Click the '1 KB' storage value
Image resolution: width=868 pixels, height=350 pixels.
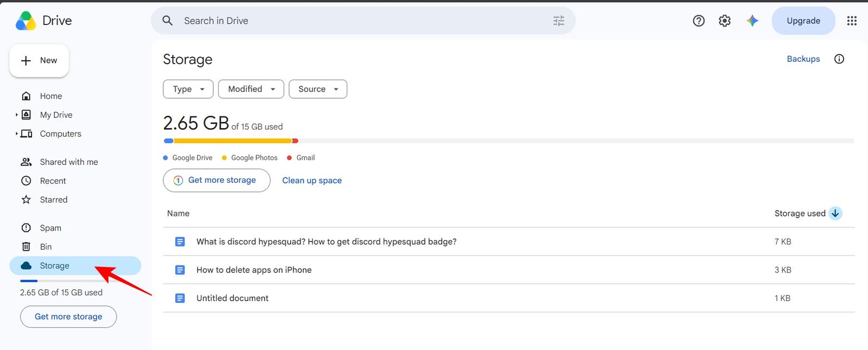782,298
